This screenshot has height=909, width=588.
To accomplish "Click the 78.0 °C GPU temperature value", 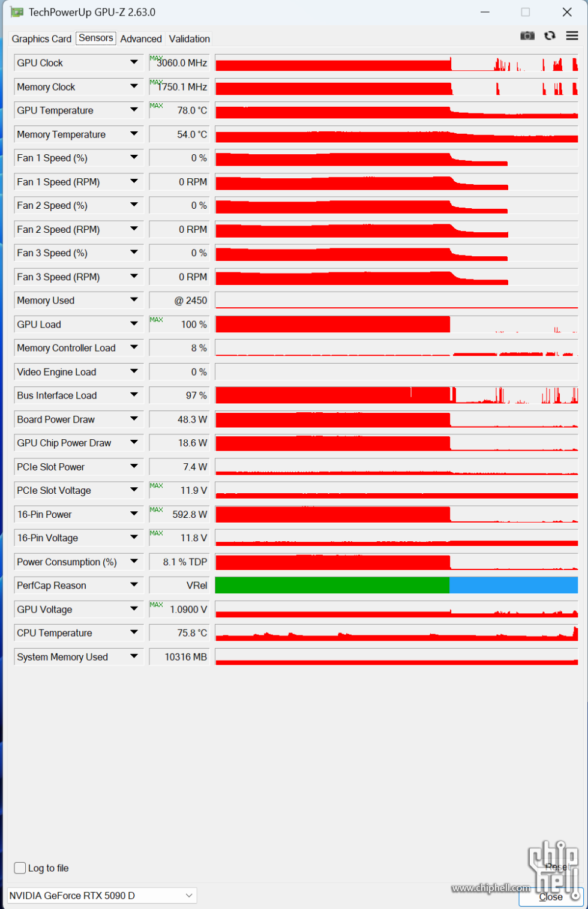I will (179, 110).
